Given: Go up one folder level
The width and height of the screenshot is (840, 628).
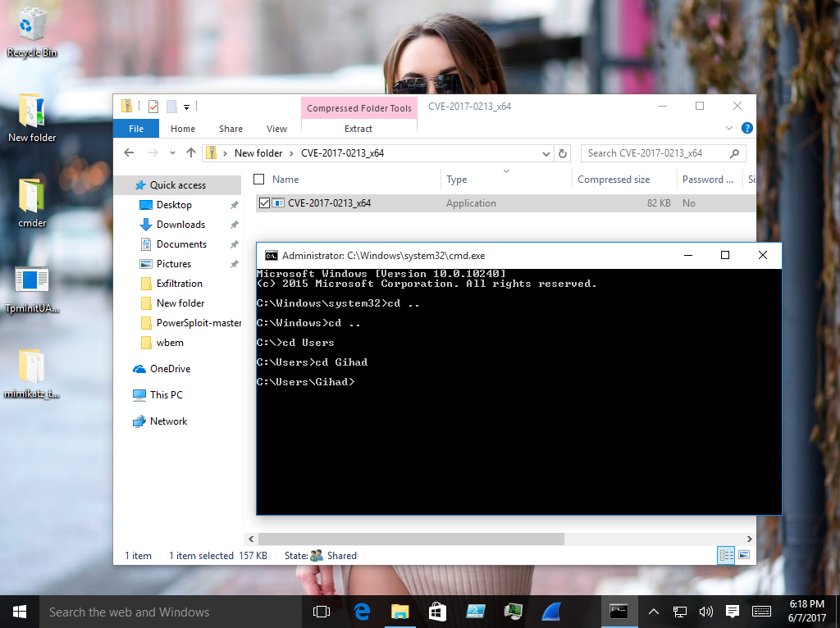Looking at the screenshot, I should click(190, 153).
